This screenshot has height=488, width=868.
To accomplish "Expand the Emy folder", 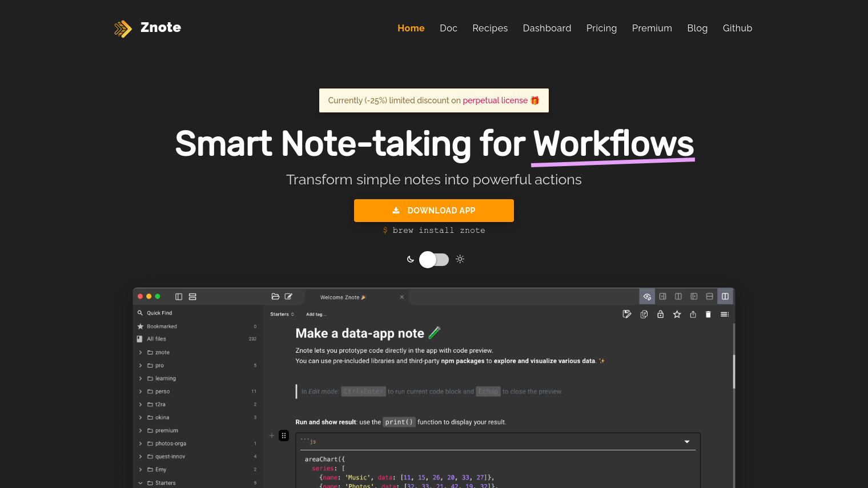I will tap(140, 470).
